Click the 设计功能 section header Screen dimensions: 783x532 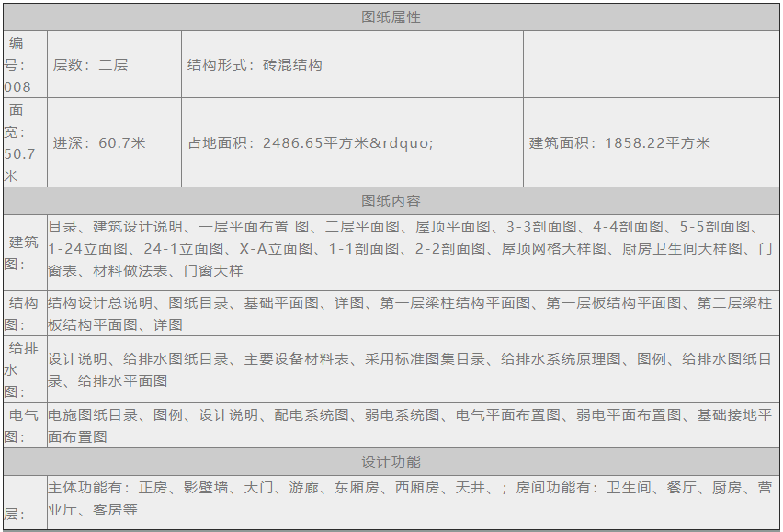click(x=391, y=462)
